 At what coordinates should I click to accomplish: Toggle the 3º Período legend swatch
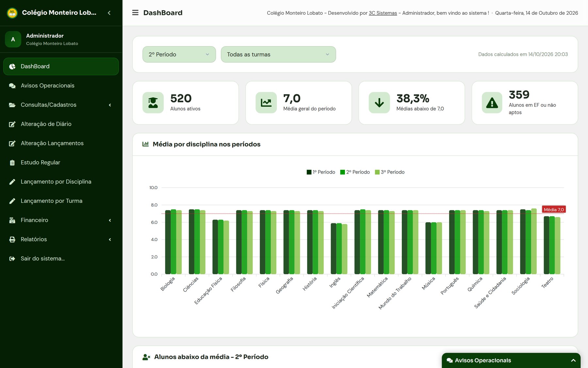[377, 172]
